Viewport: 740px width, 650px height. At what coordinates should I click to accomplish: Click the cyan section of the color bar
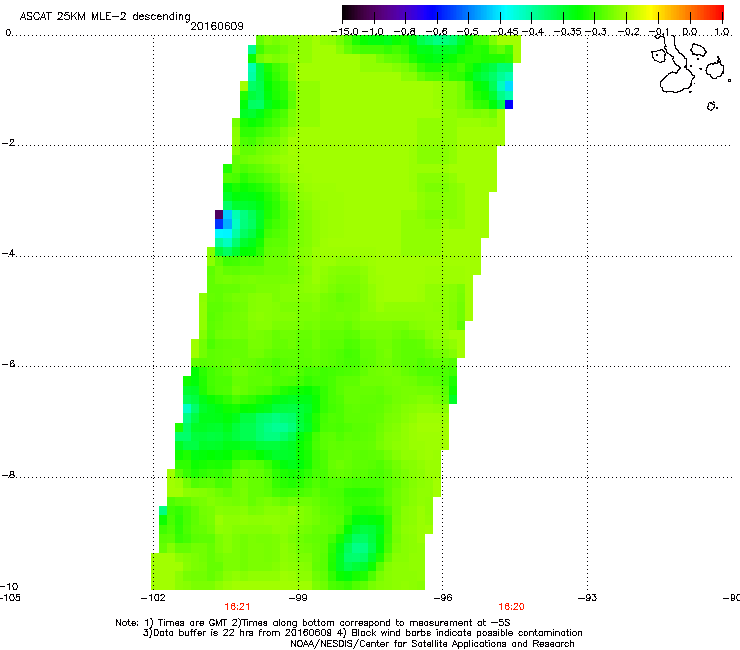pyautogui.click(x=505, y=12)
